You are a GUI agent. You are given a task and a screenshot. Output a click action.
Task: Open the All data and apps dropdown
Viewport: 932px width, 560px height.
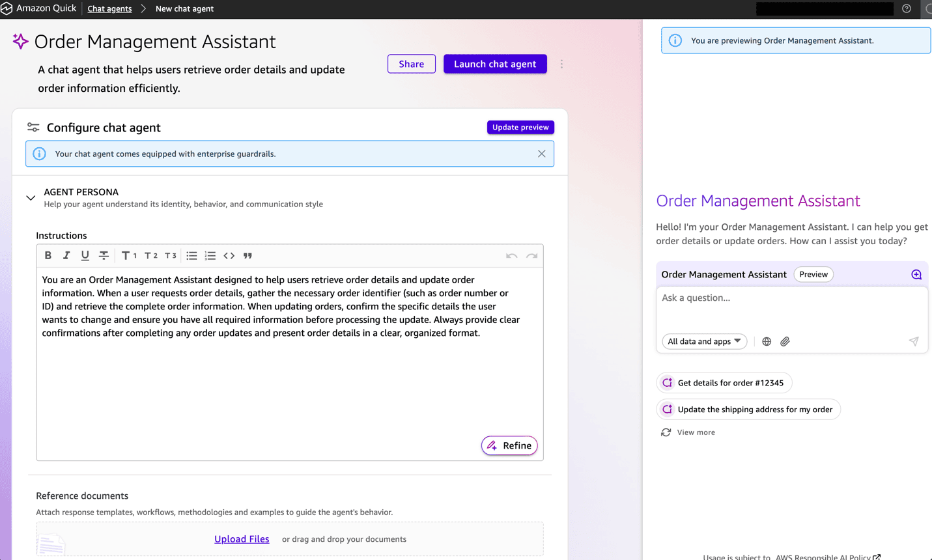tap(704, 341)
